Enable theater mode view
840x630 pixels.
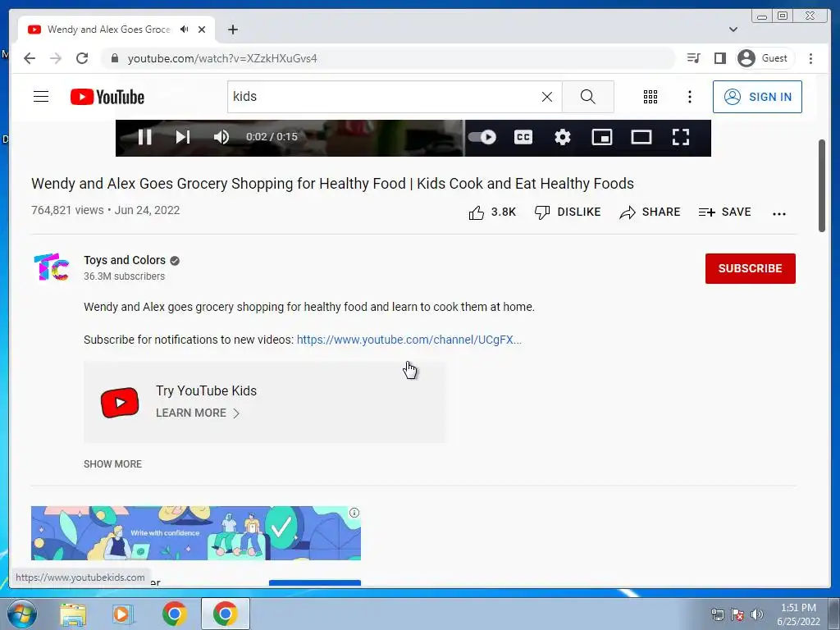coord(641,137)
